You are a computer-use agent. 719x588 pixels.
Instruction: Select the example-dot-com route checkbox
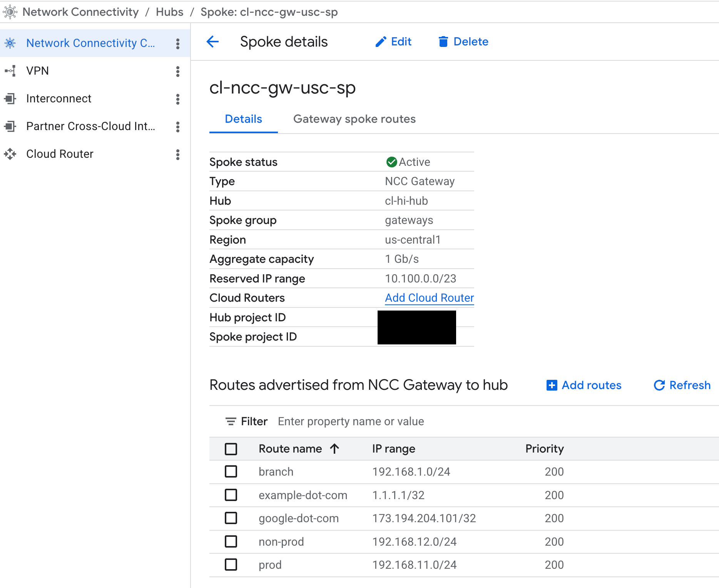click(x=231, y=495)
